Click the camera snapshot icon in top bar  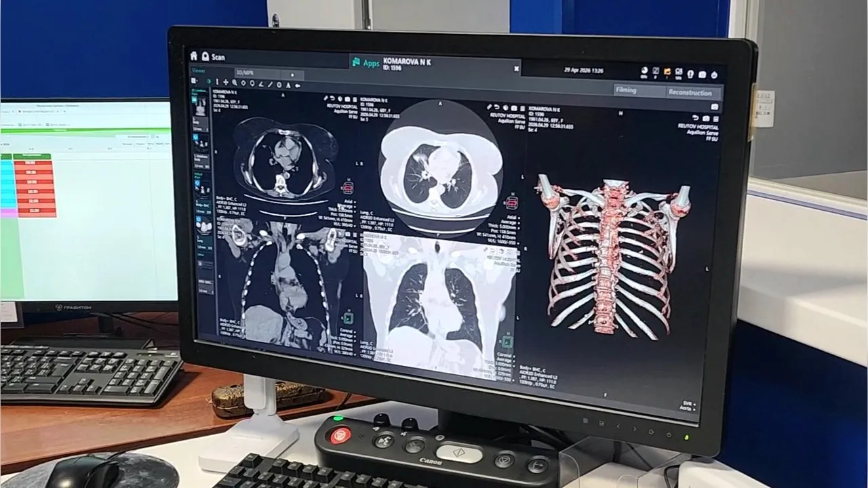coord(702,75)
